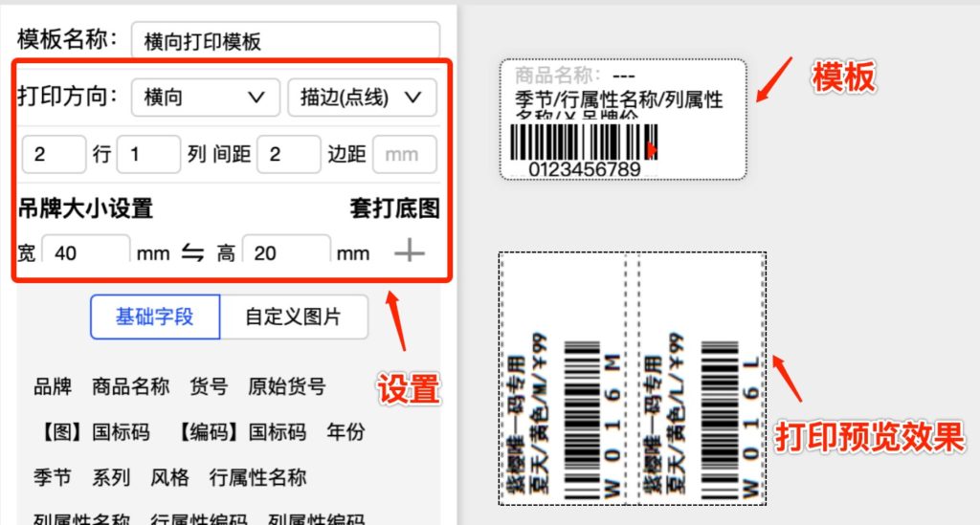Select the 风格 field
Screen dimensions: 980x525
tap(169, 477)
